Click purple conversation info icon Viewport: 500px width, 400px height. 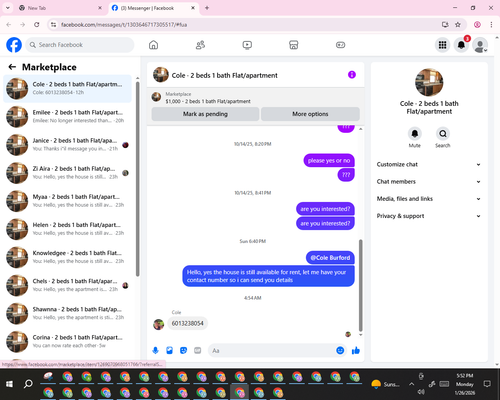tap(352, 75)
